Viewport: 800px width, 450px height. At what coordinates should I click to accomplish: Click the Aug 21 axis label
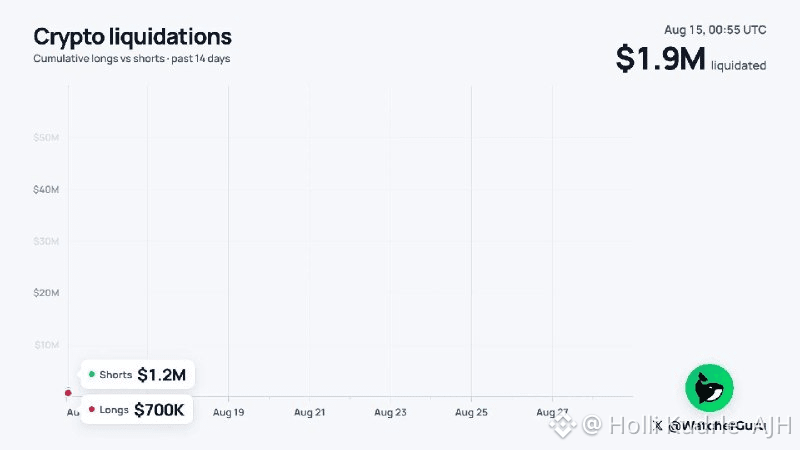pos(309,412)
